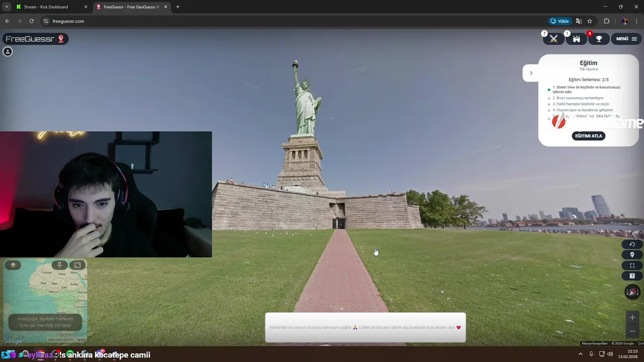This screenshot has width=644, height=362.
Task: Show hidden system tray icons
Action: 580,354
